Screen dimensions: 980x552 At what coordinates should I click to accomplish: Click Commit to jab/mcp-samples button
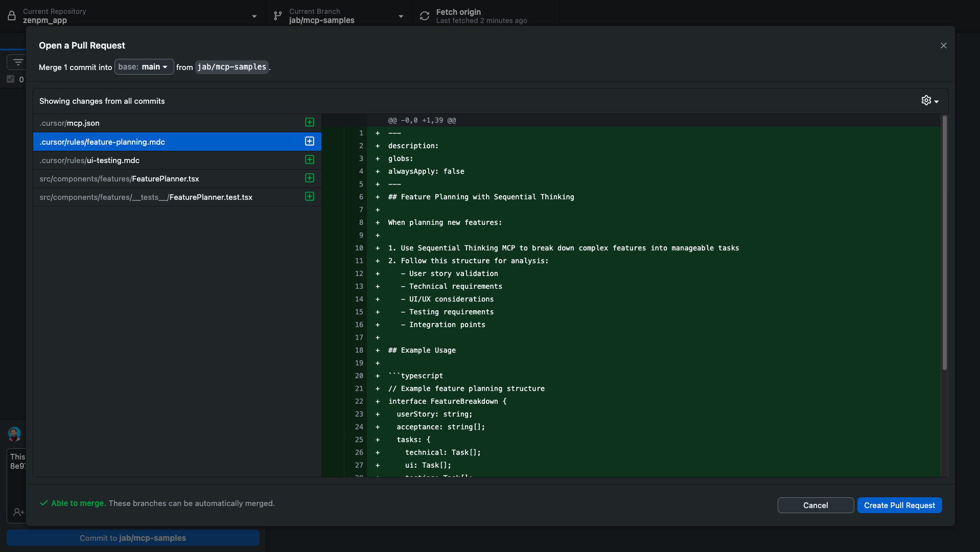click(x=133, y=538)
